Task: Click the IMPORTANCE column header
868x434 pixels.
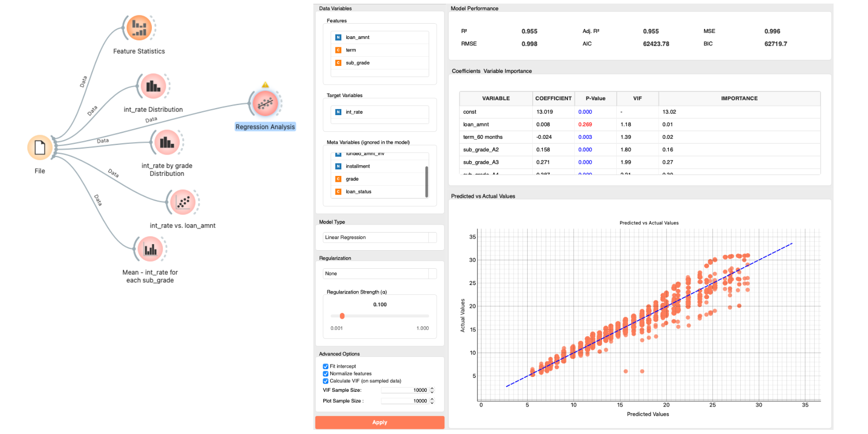Action: [739, 98]
